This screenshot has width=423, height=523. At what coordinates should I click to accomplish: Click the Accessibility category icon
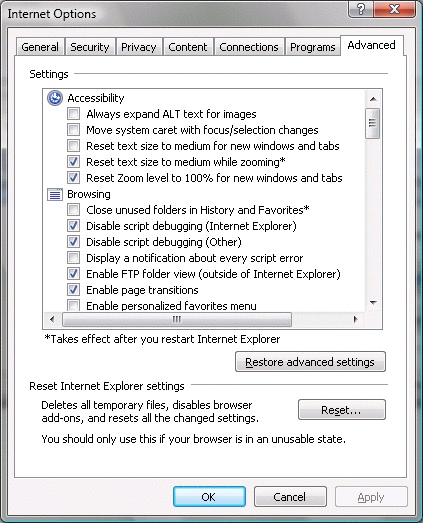tap(55, 98)
